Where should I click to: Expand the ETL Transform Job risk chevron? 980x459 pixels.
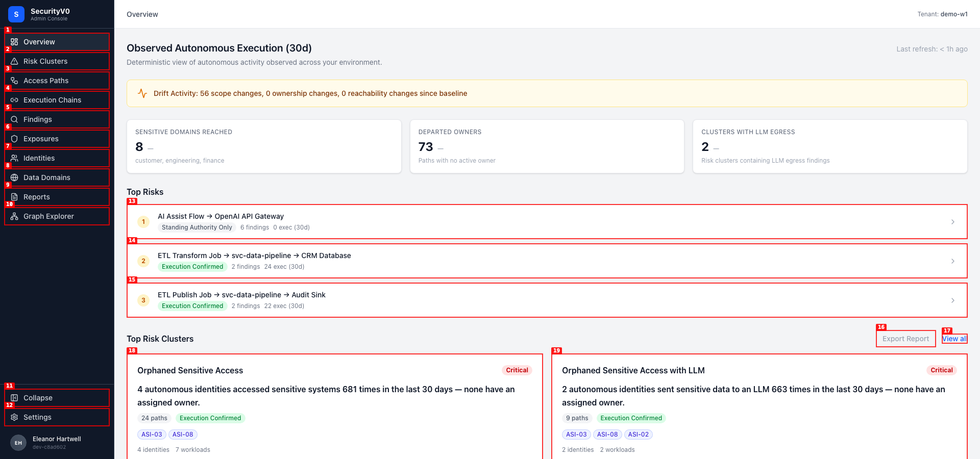click(953, 261)
